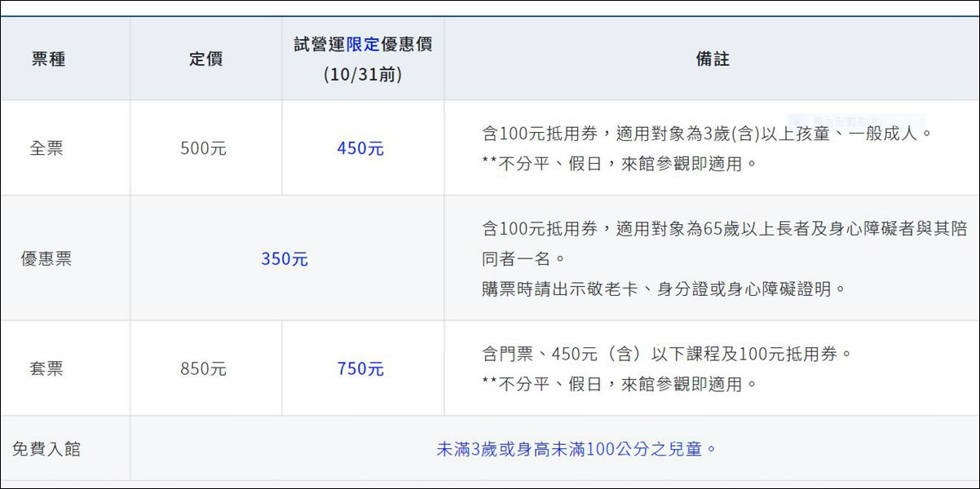Click the blue 450元 discount price
This screenshot has width=980, height=489.
pyautogui.click(x=360, y=148)
